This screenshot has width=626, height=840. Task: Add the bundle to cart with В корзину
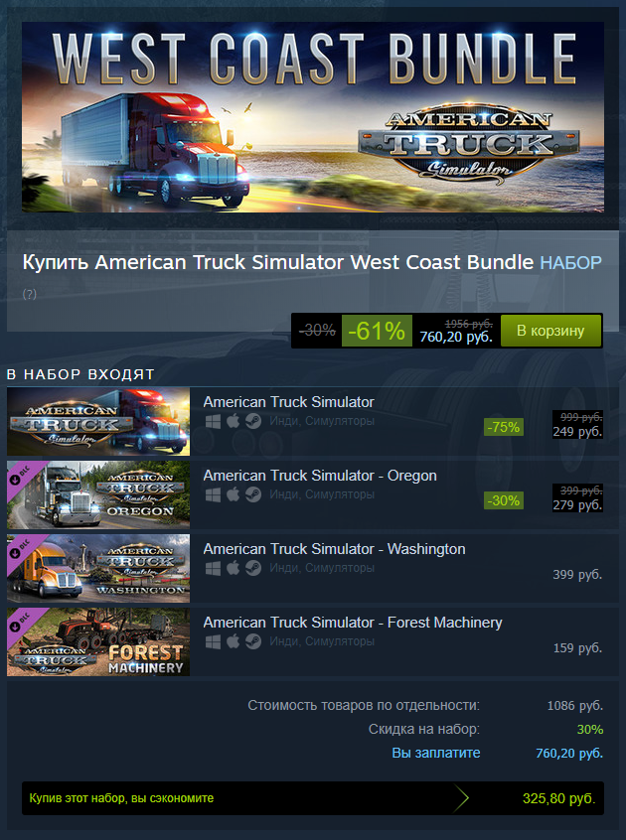[x=550, y=331]
